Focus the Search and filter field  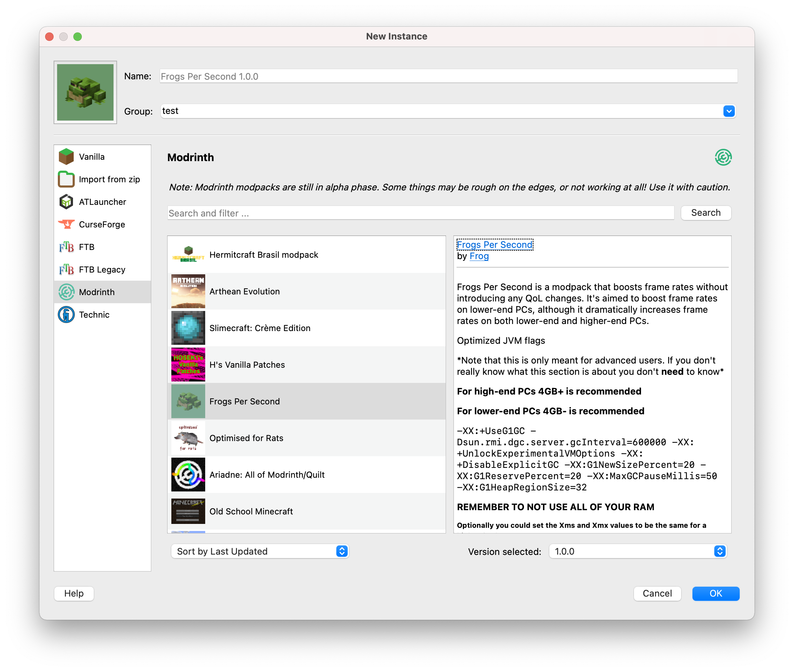point(420,213)
